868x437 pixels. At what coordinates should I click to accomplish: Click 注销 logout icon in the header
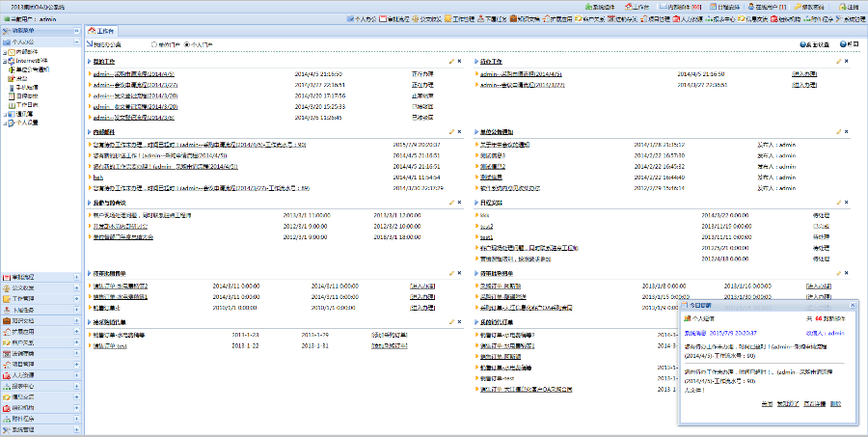click(848, 7)
